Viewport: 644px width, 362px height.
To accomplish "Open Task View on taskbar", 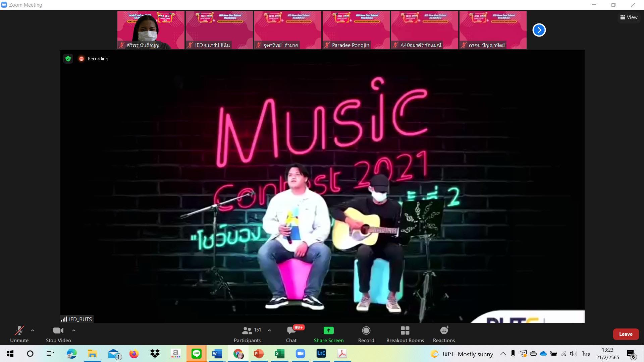I will (x=50, y=354).
